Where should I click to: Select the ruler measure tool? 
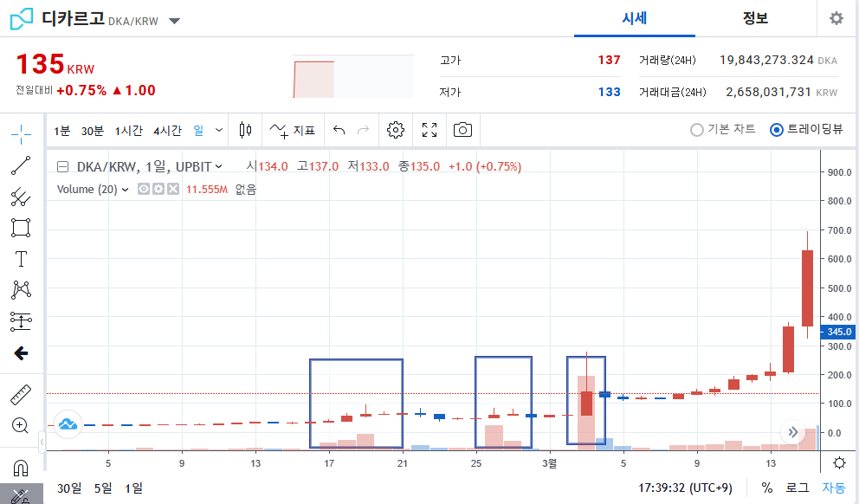point(21,394)
